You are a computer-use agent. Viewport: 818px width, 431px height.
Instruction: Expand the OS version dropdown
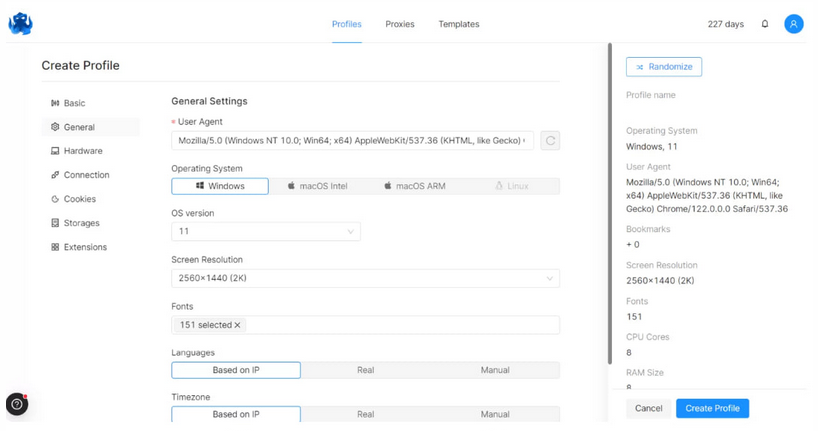click(x=265, y=231)
